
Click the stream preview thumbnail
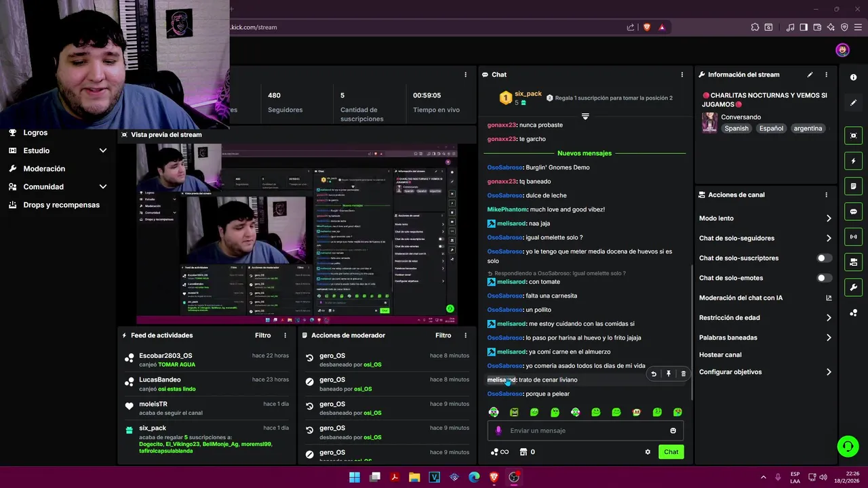[x=296, y=235]
